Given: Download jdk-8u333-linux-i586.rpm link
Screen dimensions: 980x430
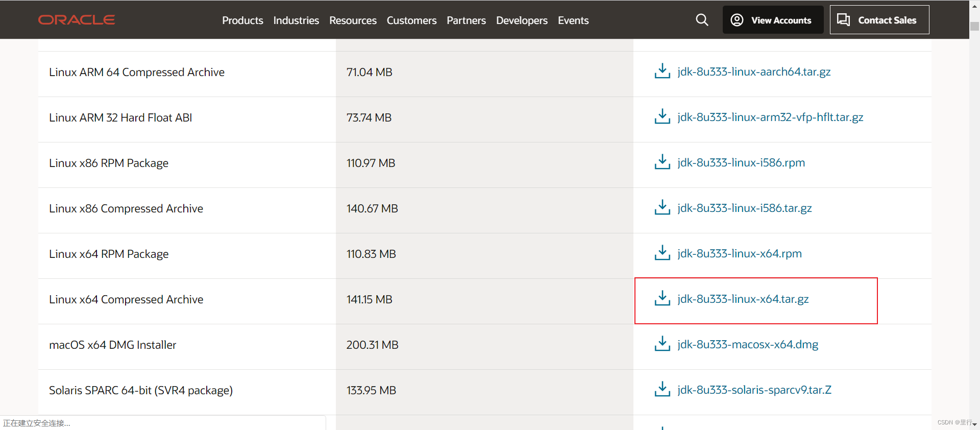Looking at the screenshot, I should tap(741, 163).
